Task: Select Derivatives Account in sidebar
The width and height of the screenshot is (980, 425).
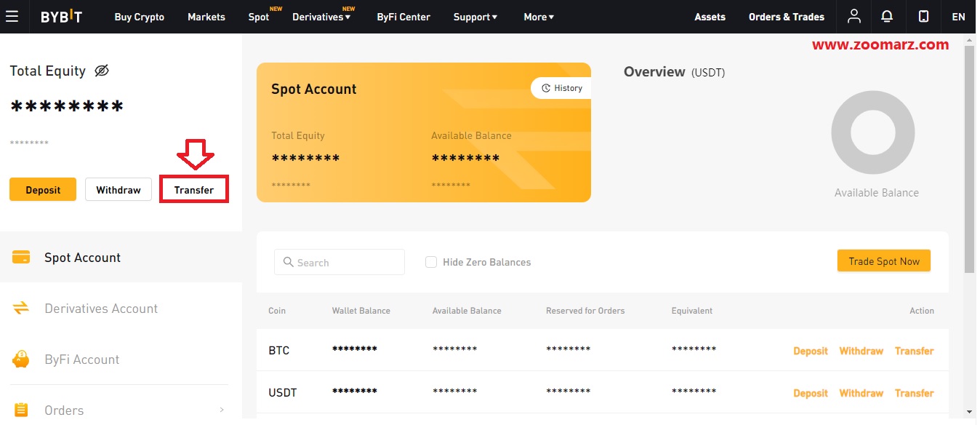Action: tap(121, 308)
